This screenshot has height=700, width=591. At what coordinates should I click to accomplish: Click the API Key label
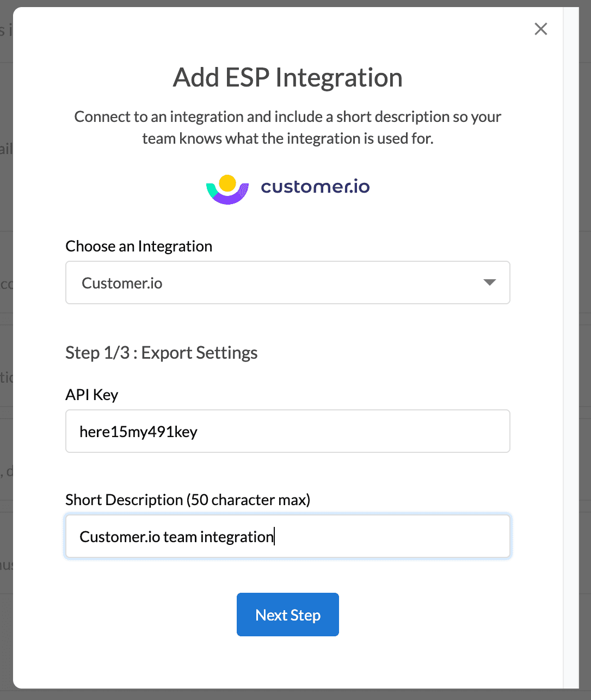tap(91, 395)
